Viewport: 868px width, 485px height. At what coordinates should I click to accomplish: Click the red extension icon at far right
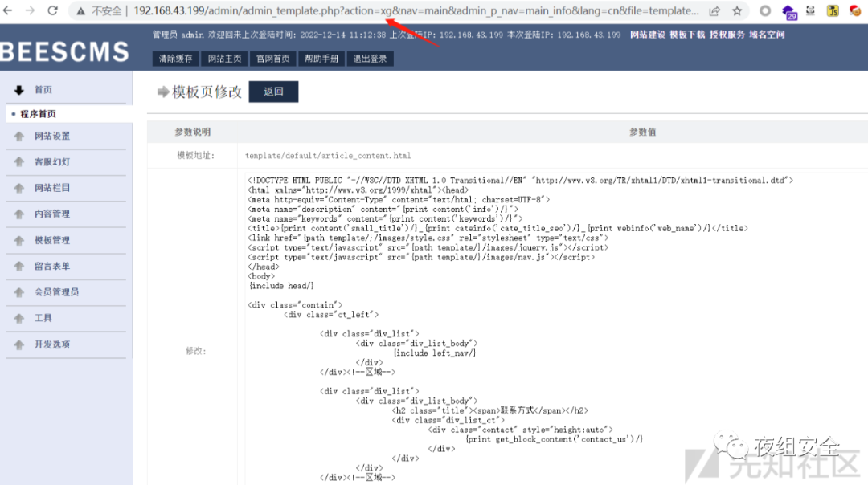pyautogui.click(x=855, y=10)
